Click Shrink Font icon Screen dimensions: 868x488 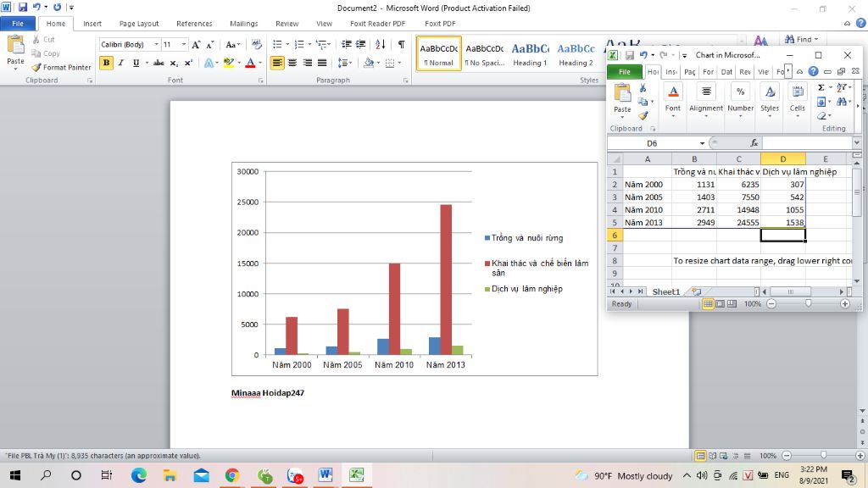point(210,45)
